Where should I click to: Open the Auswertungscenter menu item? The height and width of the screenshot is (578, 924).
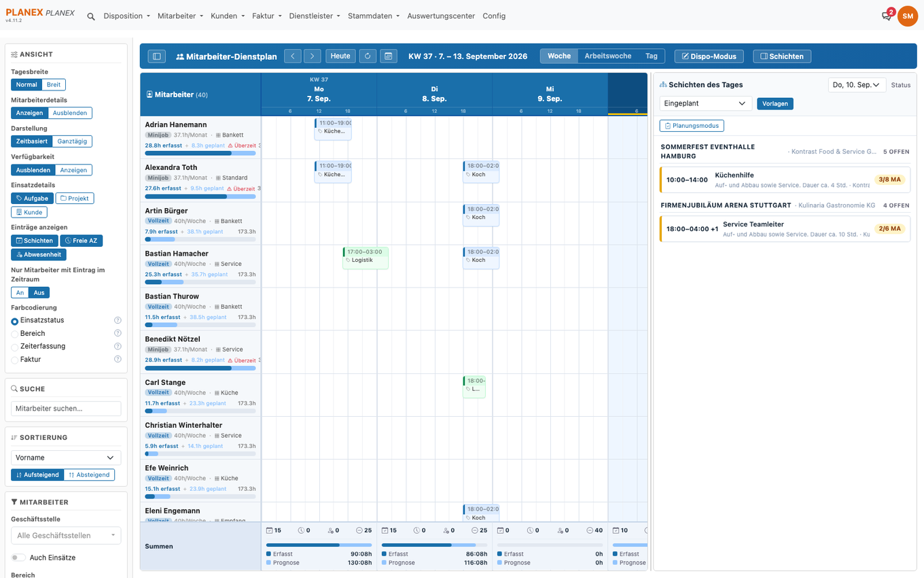[441, 16]
